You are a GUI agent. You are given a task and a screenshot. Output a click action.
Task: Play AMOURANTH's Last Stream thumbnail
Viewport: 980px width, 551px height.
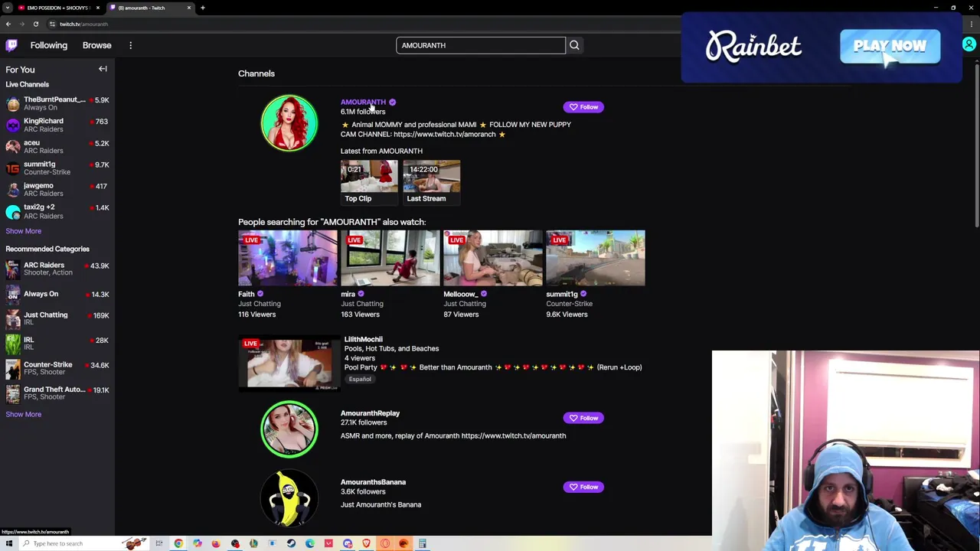tap(432, 182)
